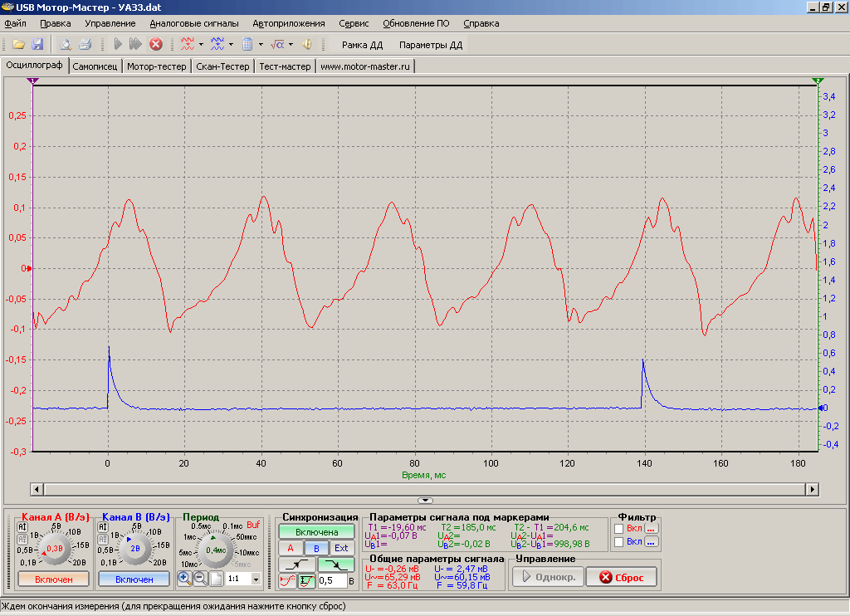Select falling edge trigger slope
The height and width of the screenshot is (616, 850).
click(x=336, y=565)
